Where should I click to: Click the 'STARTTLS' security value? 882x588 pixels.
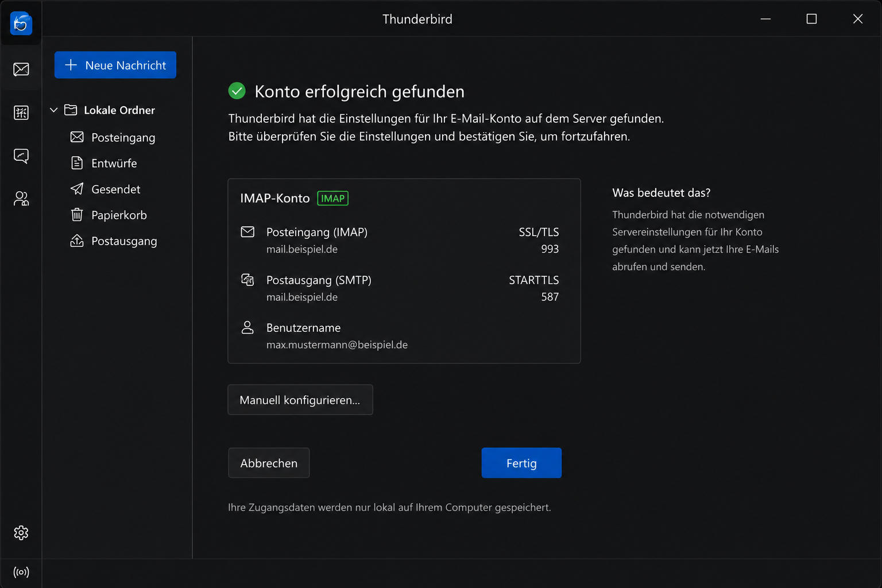click(x=534, y=280)
